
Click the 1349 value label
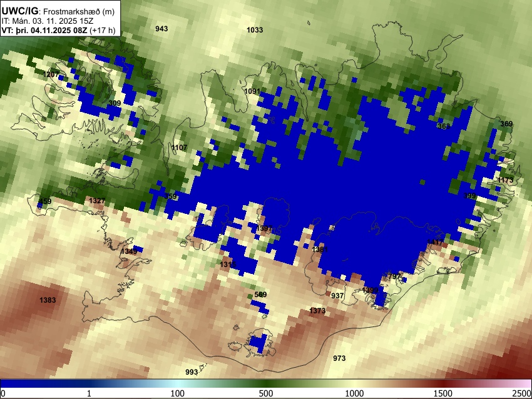pyautogui.click(x=130, y=251)
